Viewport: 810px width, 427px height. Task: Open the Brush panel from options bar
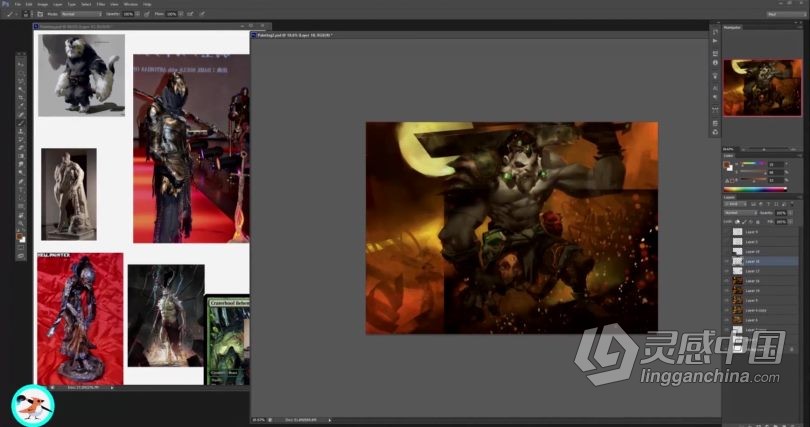(x=40, y=14)
